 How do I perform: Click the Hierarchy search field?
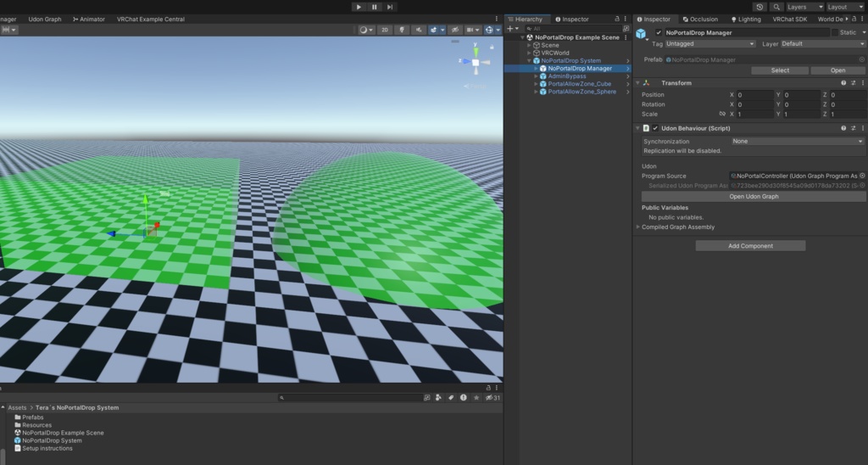[574, 28]
